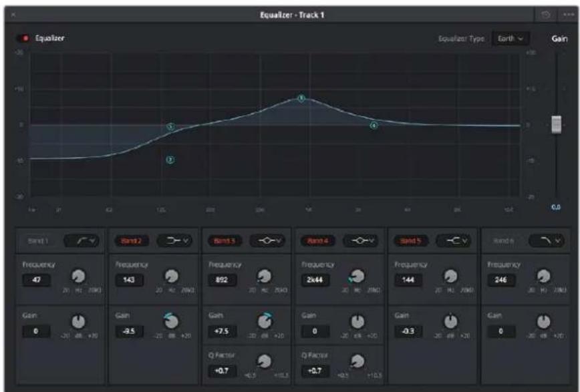Screen dimensions: 580x392
Task: Click Band 6 frequency field 246
Action: (501, 280)
